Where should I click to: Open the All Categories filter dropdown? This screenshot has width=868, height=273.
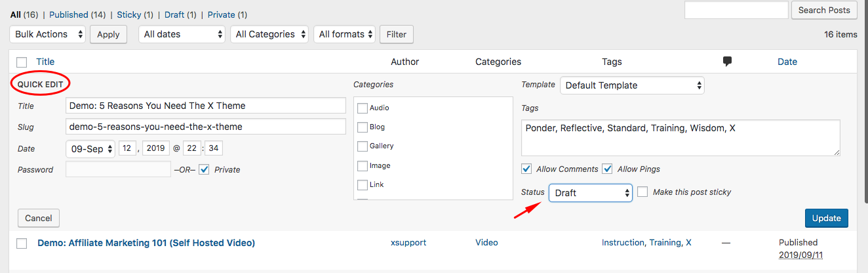(x=269, y=34)
